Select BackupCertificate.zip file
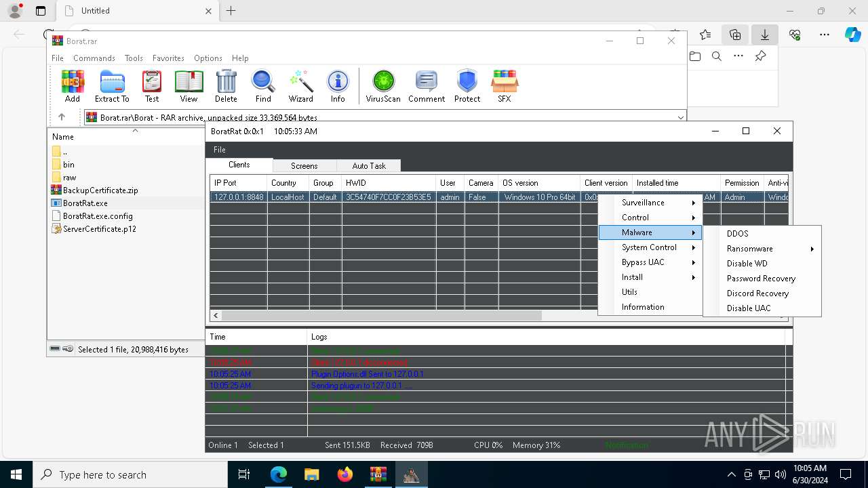 coord(95,190)
